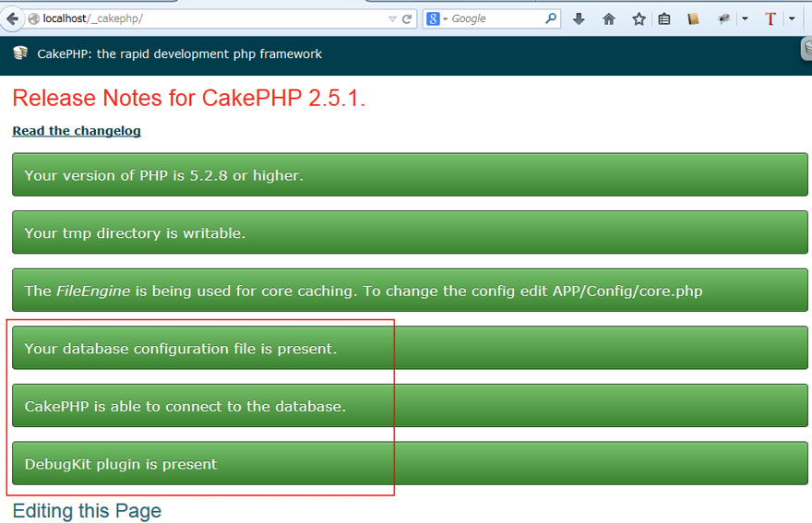This screenshot has height=523, width=812.
Task: Click the DebugKit plugin is present notice
Action: [x=410, y=463]
